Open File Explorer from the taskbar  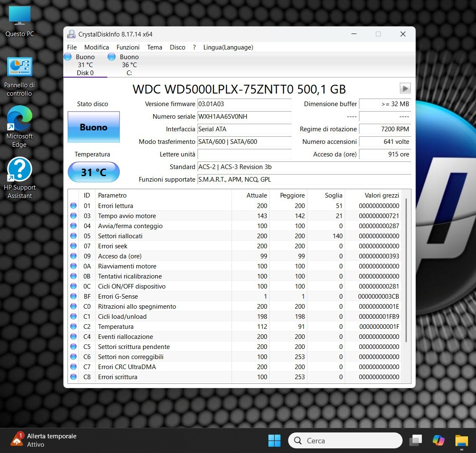pyautogui.click(x=461, y=440)
